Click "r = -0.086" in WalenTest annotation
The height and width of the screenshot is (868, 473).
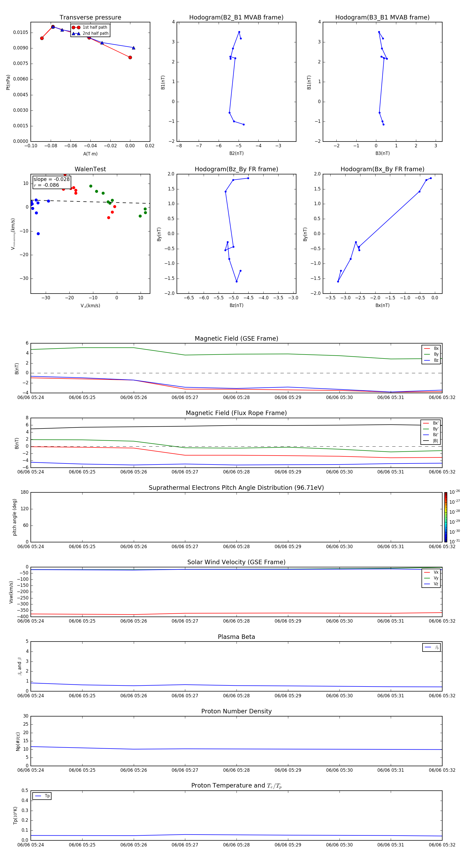pyautogui.click(x=47, y=185)
